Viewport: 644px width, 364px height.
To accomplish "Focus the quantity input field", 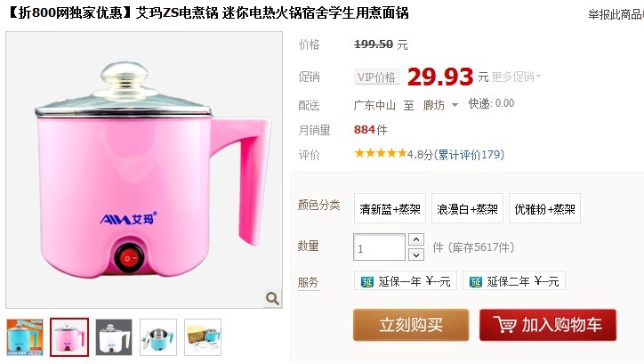I will 379,247.
